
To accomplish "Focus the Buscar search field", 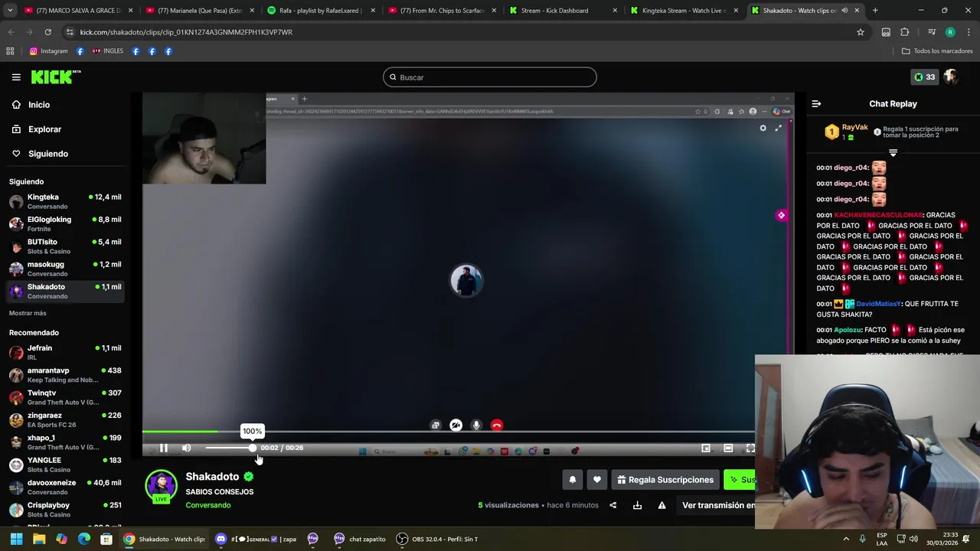I will pyautogui.click(x=490, y=77).
